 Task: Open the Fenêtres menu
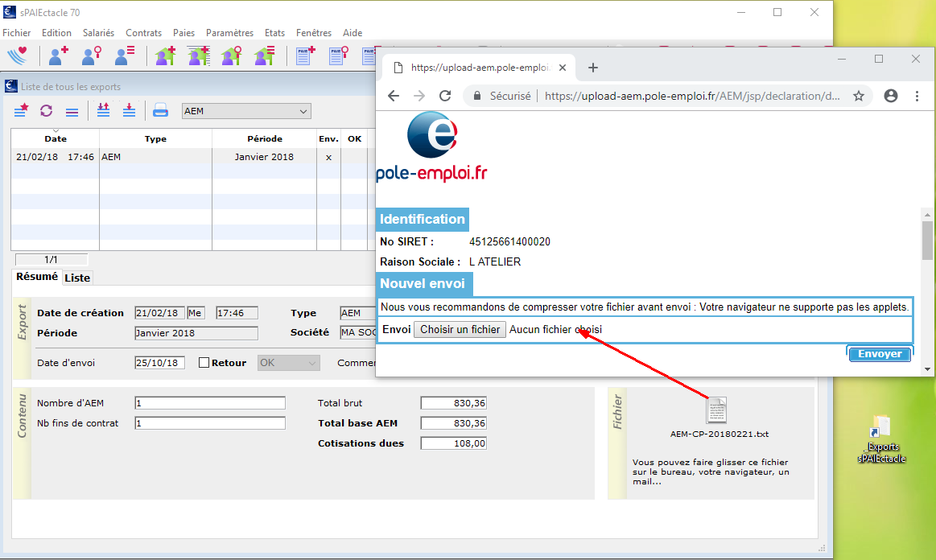pyautogui.click(x=314, y=33)
